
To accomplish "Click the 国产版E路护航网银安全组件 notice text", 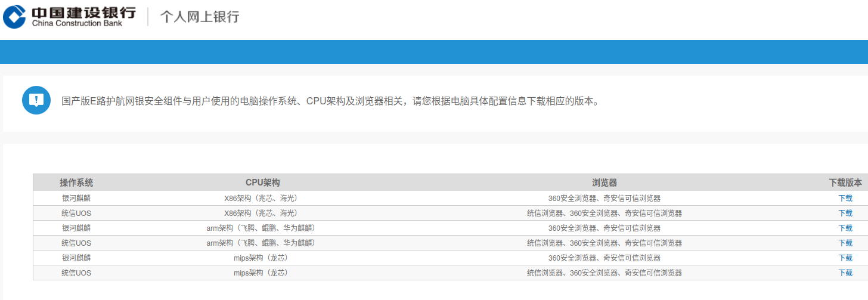I will 330,101.
